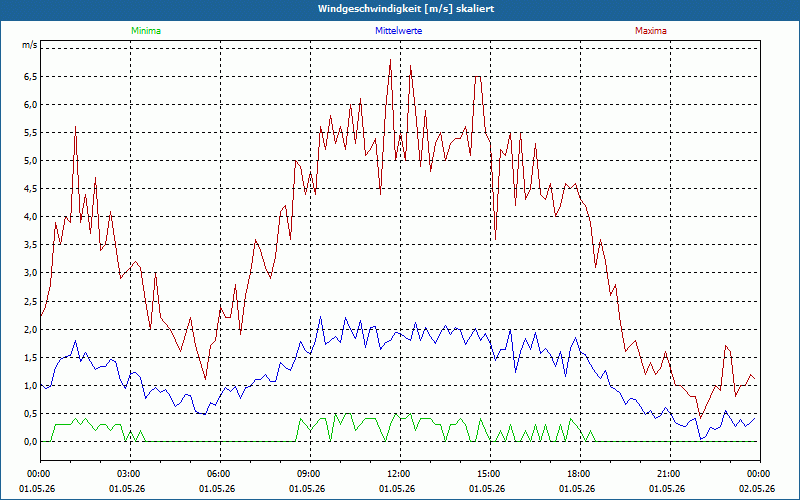
Task: Click the blue Mittelwerte legend label
Action: tap(398, 31)
